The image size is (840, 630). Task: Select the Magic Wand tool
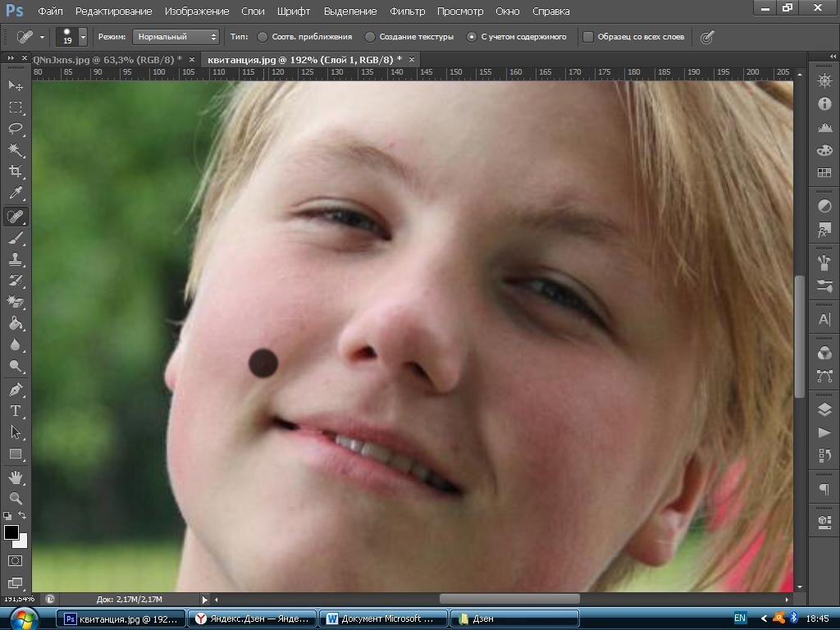(x=15, y=150)
